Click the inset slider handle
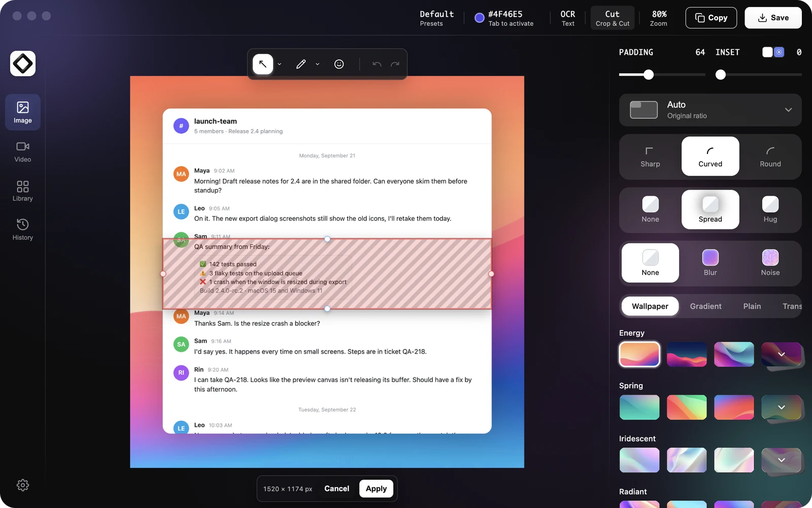812x508 pixels. 721,75
